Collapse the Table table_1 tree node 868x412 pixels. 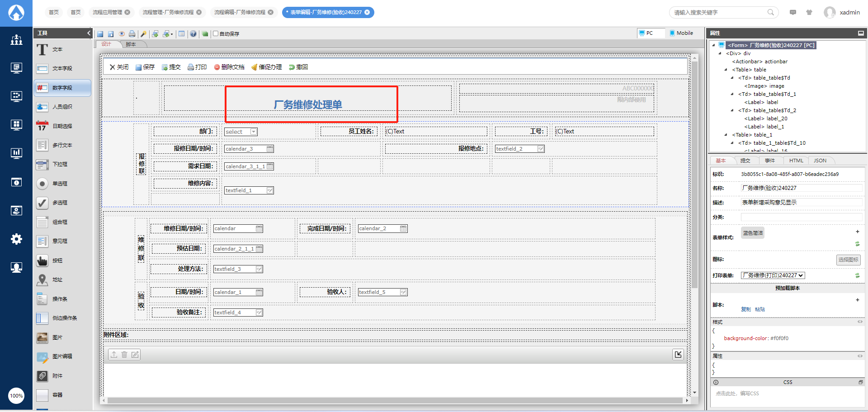pyautogui.click(x=726, y=135)
